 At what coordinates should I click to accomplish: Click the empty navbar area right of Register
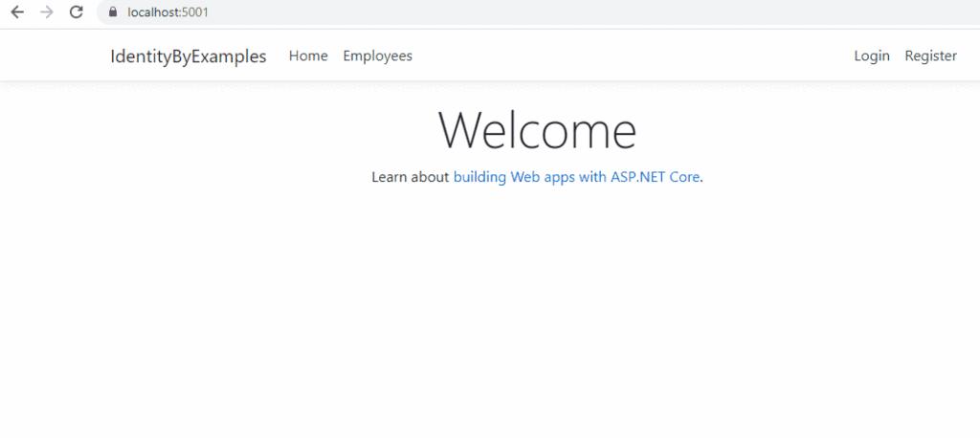(x=969, y=55)
